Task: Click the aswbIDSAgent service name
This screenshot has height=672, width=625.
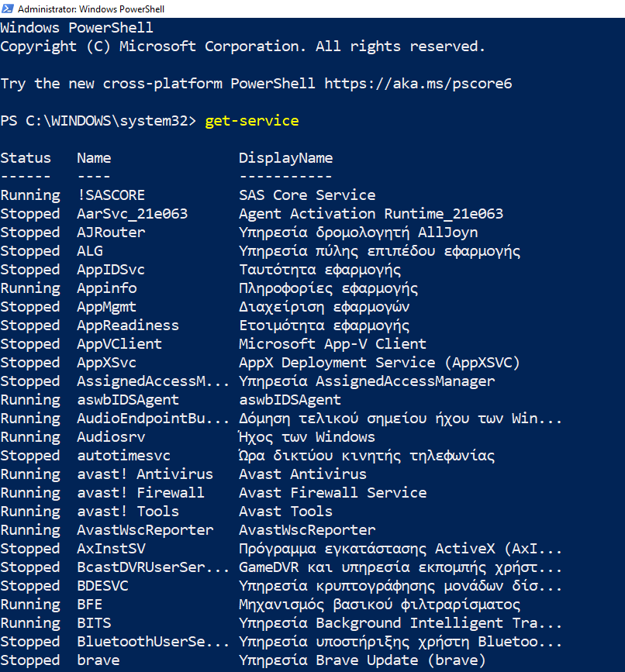Action: [128, 400]
